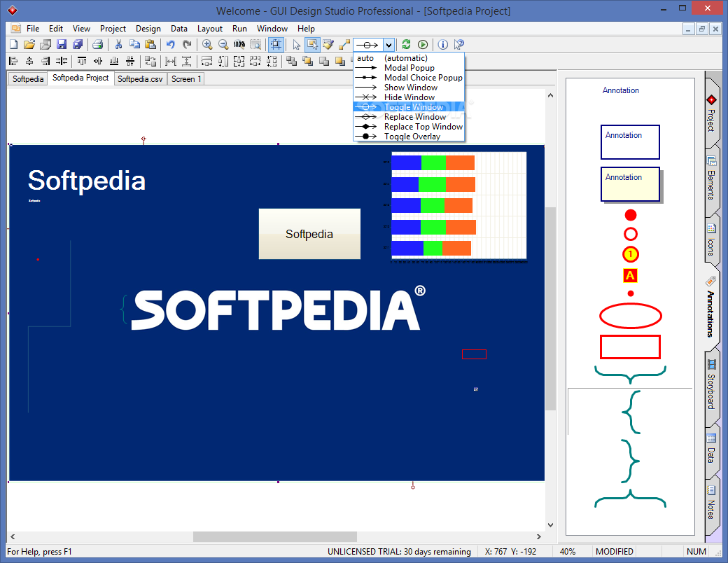Create a new file via toolbar icon
The width and height of the screenshot is (728, 563).
13,45
